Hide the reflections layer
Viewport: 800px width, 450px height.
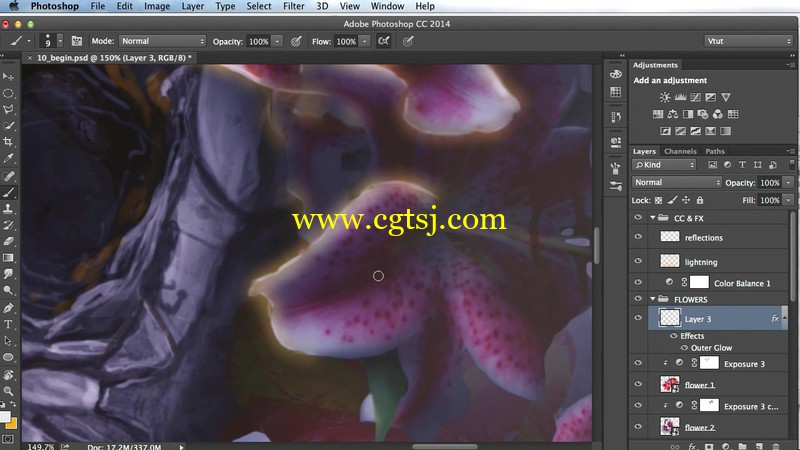638,236
